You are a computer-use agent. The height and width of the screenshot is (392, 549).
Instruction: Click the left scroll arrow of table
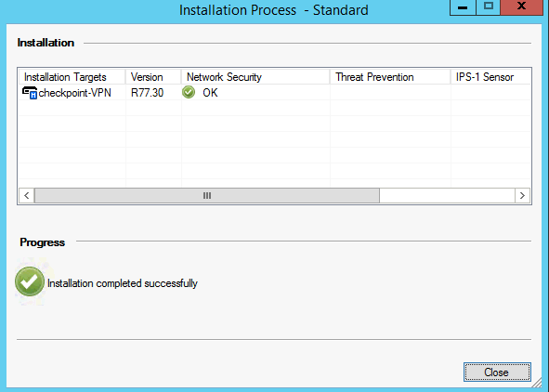[x=27, y=195]
